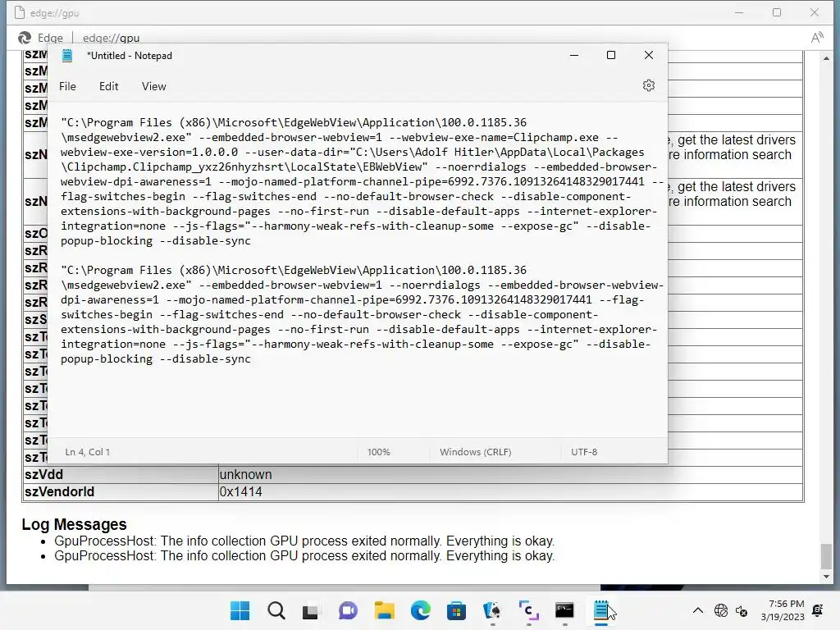Close the Notepad window
Screen dimensions: 840x630
(648, 55)
